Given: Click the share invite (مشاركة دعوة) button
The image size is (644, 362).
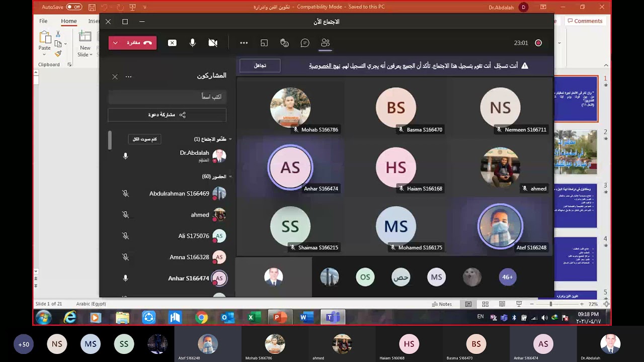Looking at the screenshot, I should click(x=167, y=115).
